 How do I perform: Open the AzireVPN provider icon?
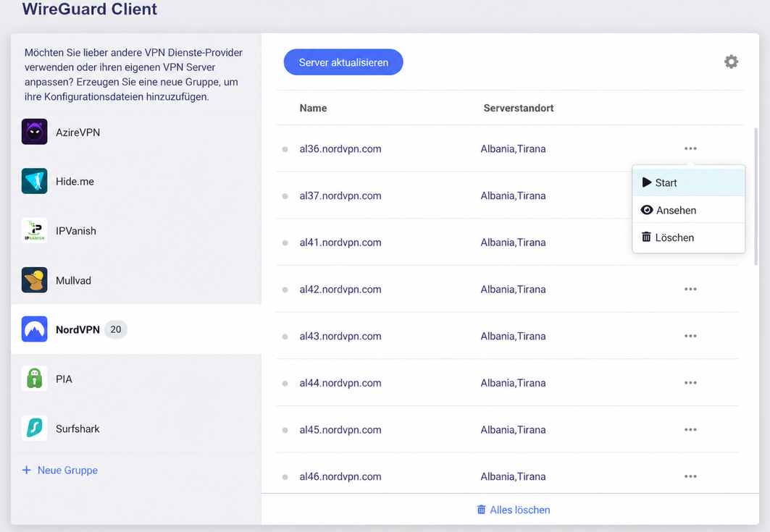34,132
